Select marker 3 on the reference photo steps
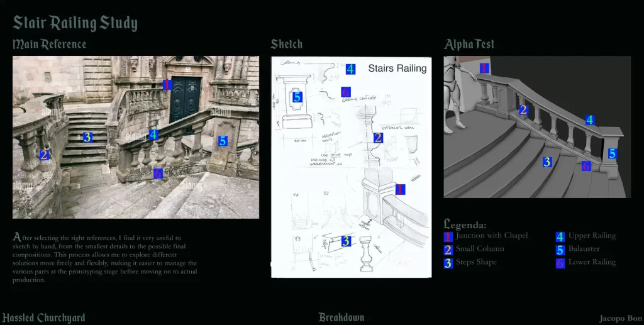644x325 pixels. tap(87, 136)
